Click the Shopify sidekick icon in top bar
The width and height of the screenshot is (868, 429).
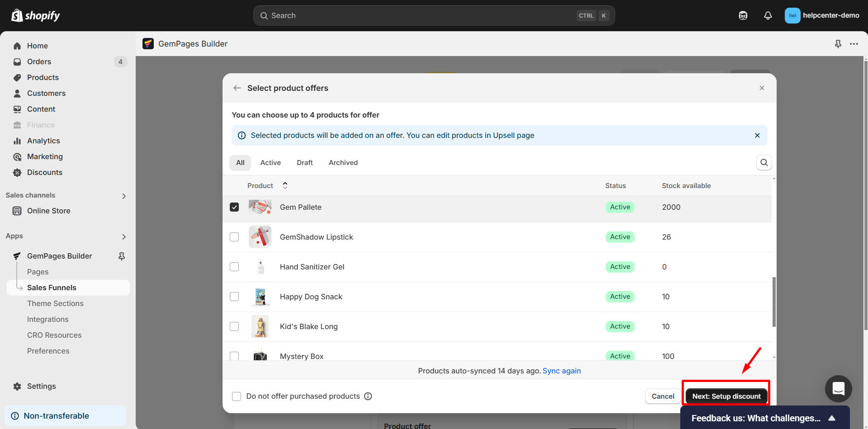pyautogui.click(x=743, y=16)
